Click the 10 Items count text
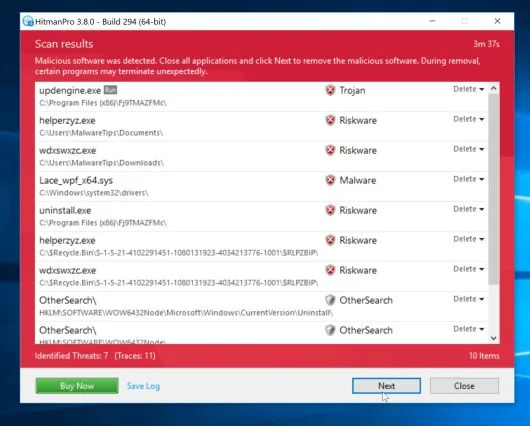 tap(484, 356)
